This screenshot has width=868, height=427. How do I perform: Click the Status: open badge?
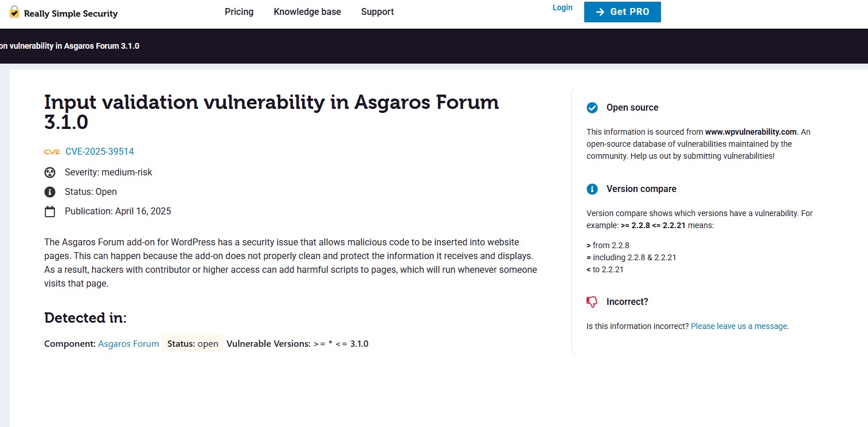point(193,344)
